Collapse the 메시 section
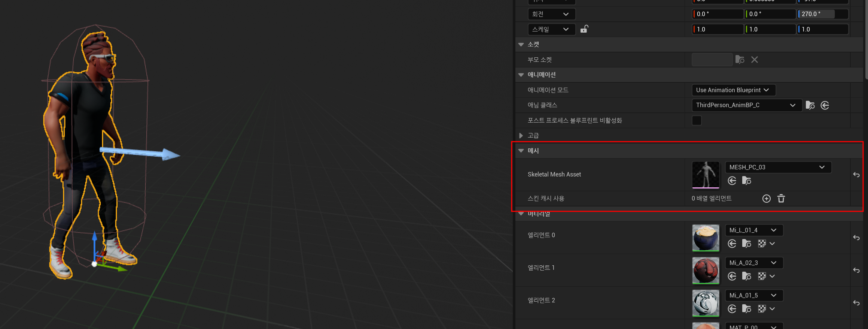 click(x=521, y=151)
